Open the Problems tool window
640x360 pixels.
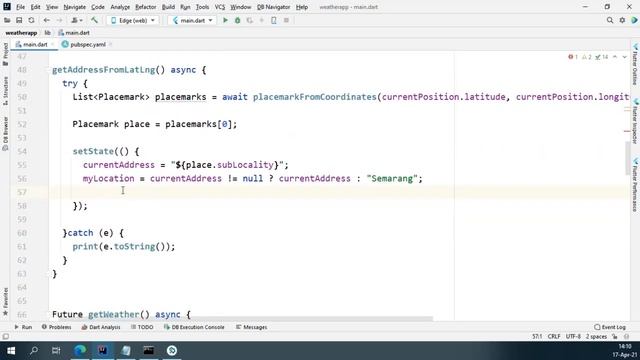56,327
